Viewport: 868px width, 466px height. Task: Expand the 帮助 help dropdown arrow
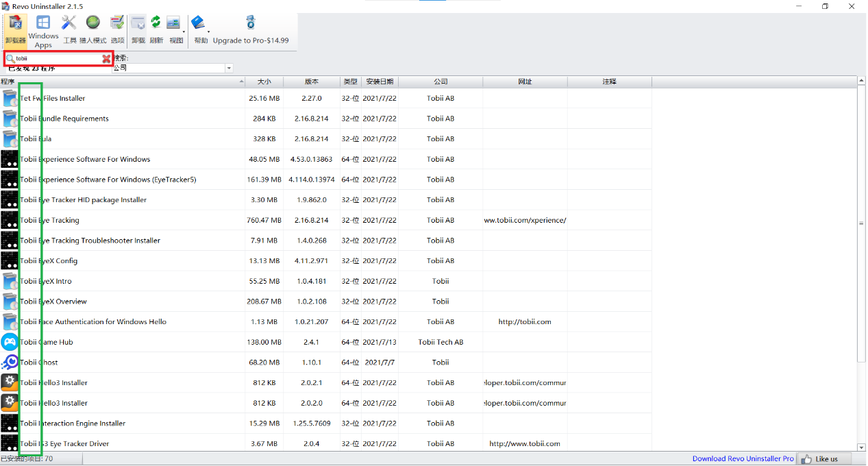click(x=208, y=32)
